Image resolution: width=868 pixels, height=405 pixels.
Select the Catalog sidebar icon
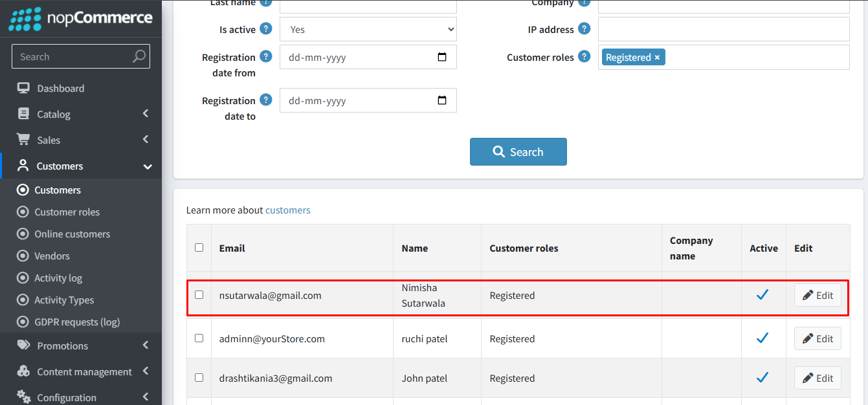(x=24, y=114)
